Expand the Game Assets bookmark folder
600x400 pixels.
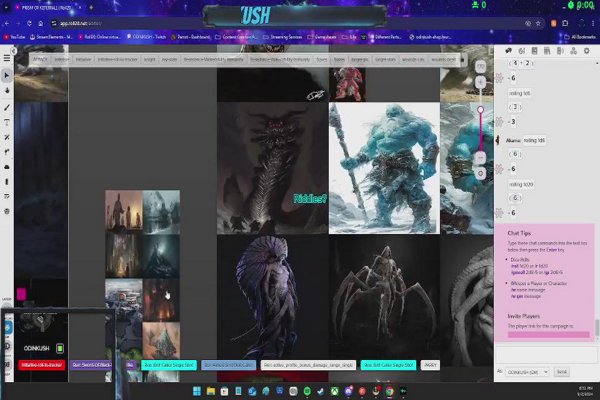pos(322,37)
